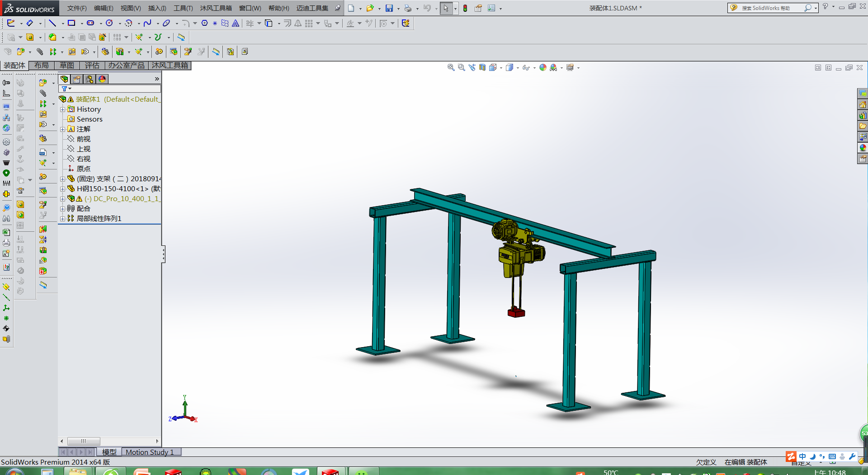Select the Straight Slot sketch tool
The width and height of the screenshot is (868, 475).
click(90, 23)
